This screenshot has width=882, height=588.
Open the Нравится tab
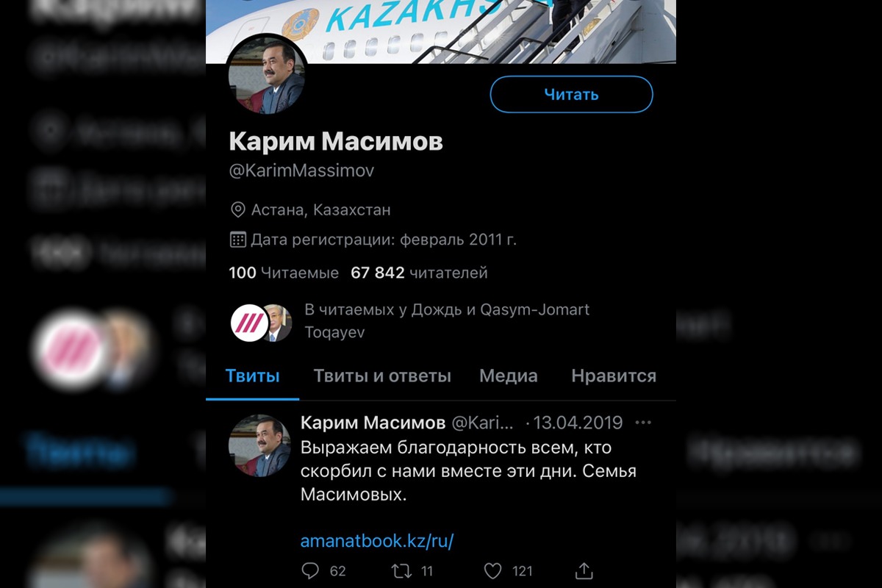click(614, 376)
